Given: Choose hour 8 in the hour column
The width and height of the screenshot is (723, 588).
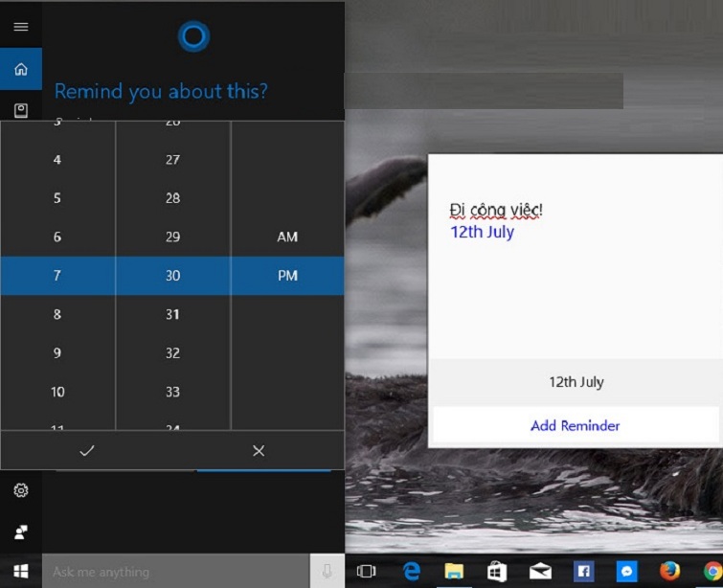Looking at the screenshot, I should pos(57,314).
